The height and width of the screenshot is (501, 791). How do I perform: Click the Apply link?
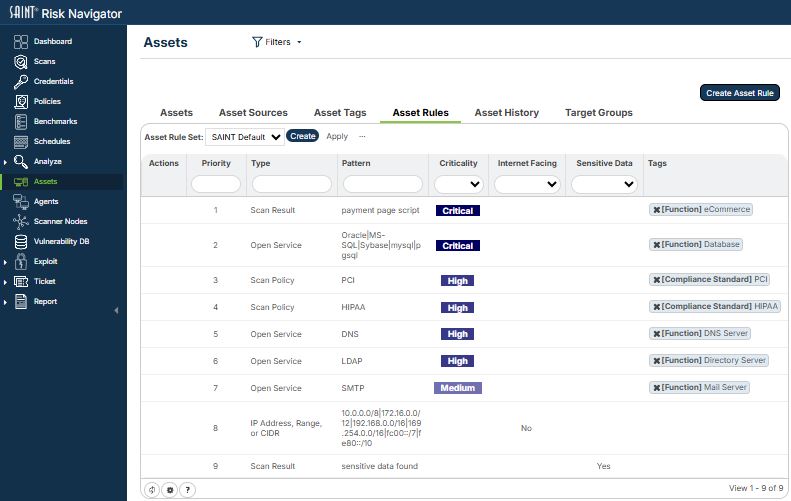337,136
